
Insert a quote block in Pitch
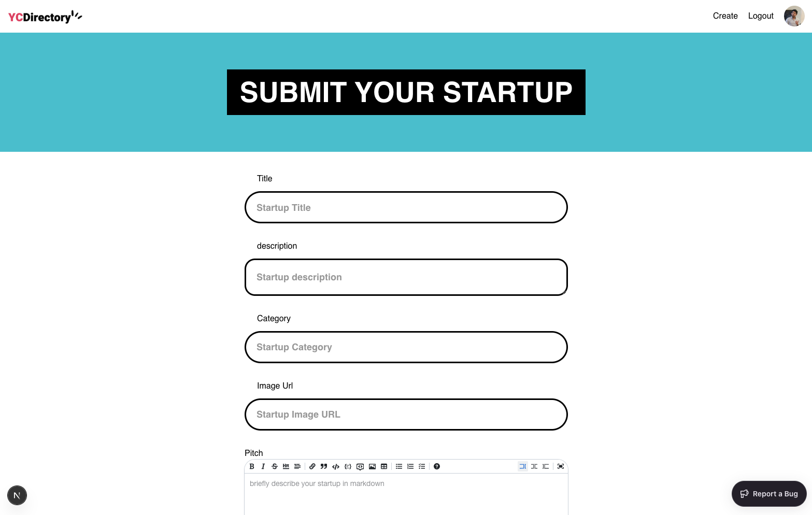point(324,466)
